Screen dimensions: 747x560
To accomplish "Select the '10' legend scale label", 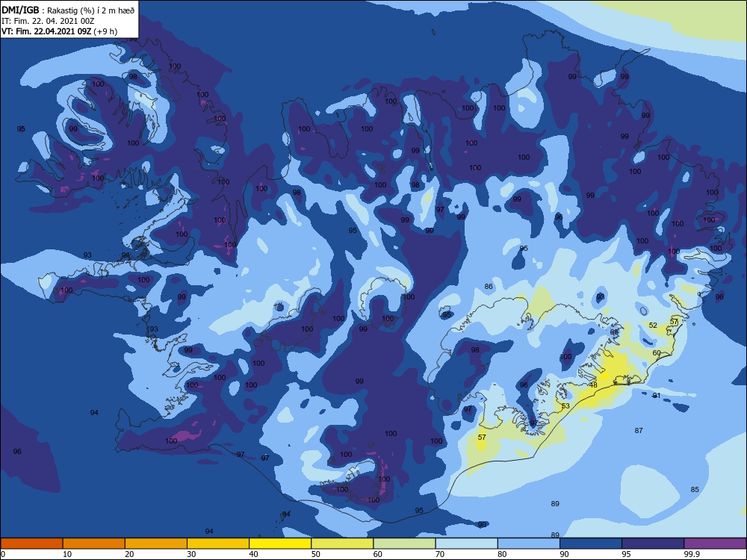I will [x=67, y=554].
